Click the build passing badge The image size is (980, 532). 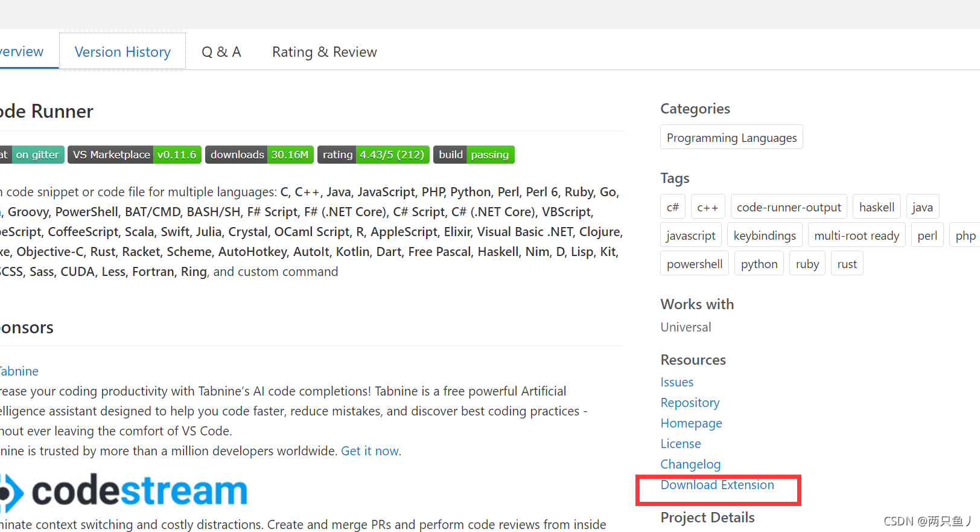click(x=474, y=155)
